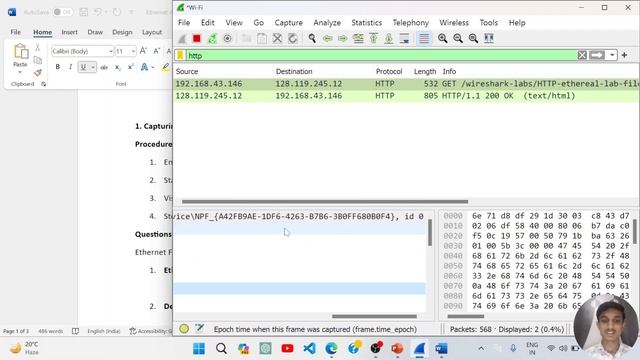Open the Statistics menu
This screenshot has width=640, height=360.
point(367,23)
